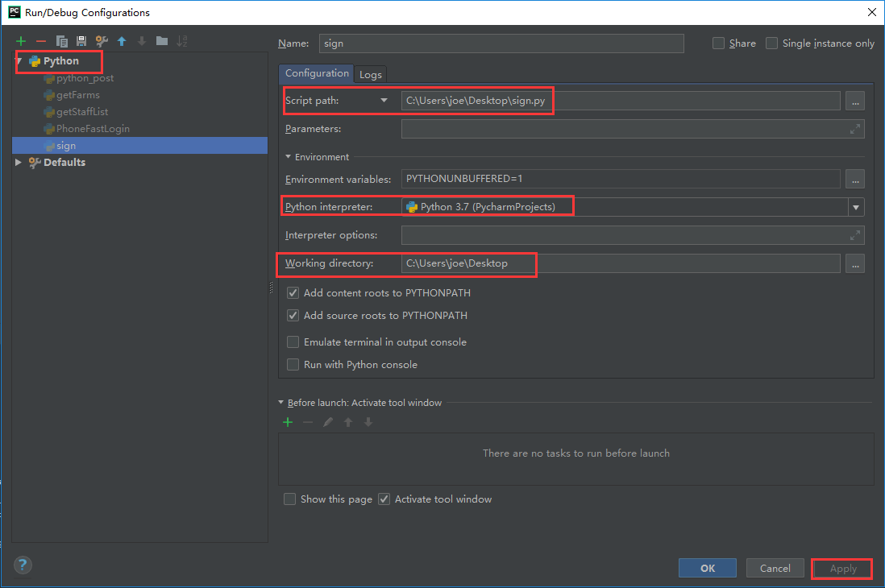Expand the Parameters field editor
The width and height of the screenshot is (885, 588).
[x=855, y=129]
